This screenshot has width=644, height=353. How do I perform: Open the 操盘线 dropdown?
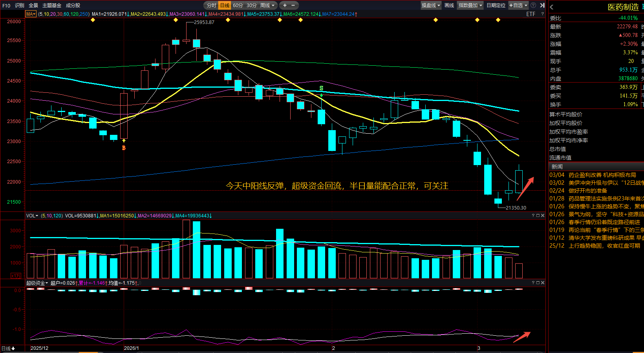tap(431, 5)
